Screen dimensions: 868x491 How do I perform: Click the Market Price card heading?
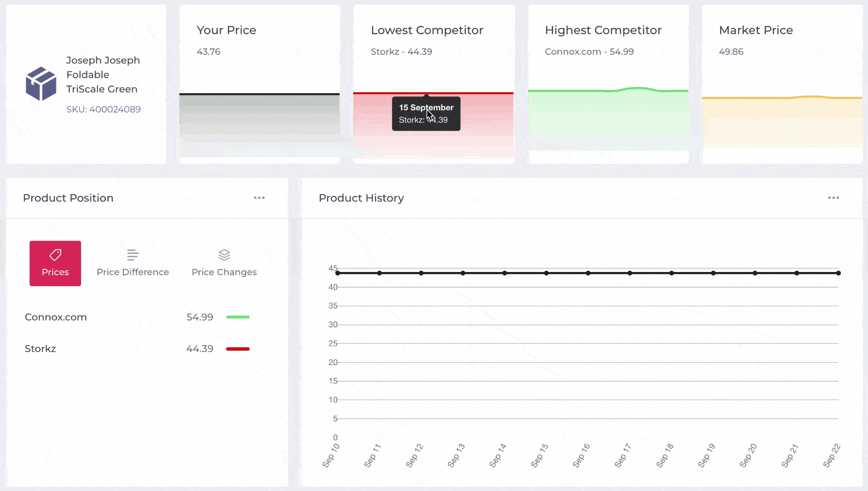click(x=756, y=30)
